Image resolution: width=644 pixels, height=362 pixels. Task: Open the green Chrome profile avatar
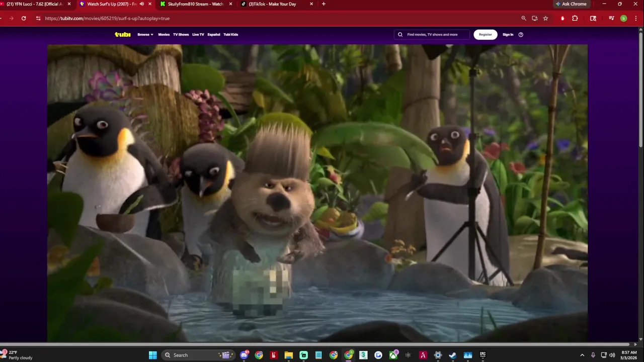pos(623,18)
